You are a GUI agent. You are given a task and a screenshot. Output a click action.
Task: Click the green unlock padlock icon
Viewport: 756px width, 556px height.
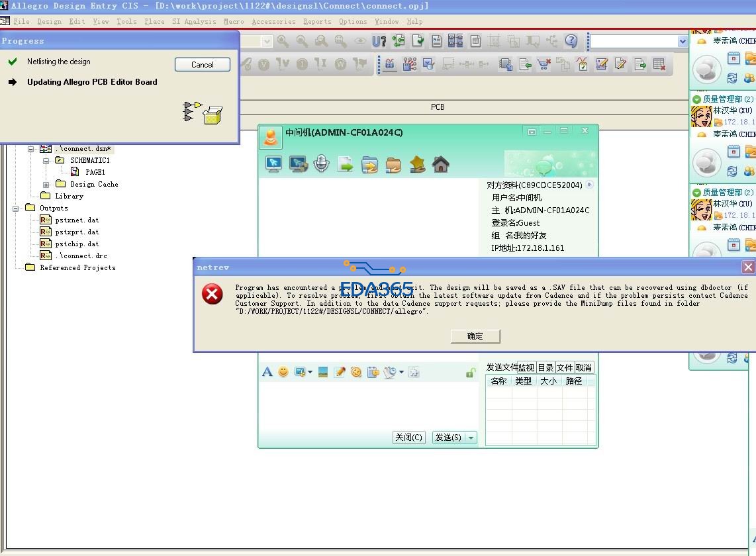(471, 373)
